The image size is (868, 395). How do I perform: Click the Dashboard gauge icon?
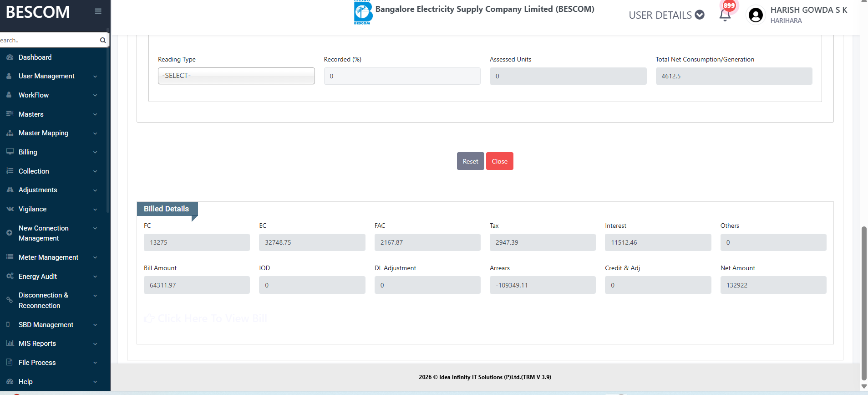[x=10, y=57]
